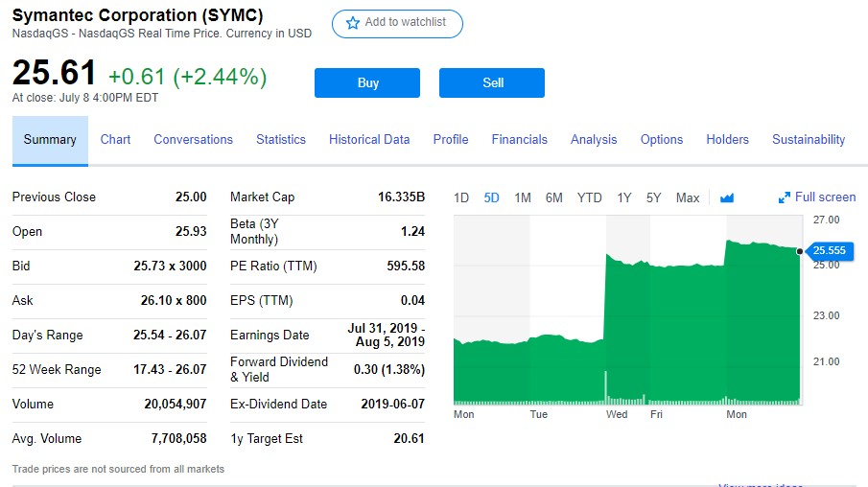
Task: Click the 21.00 price axis label
Action: click(x=826, y=361)
